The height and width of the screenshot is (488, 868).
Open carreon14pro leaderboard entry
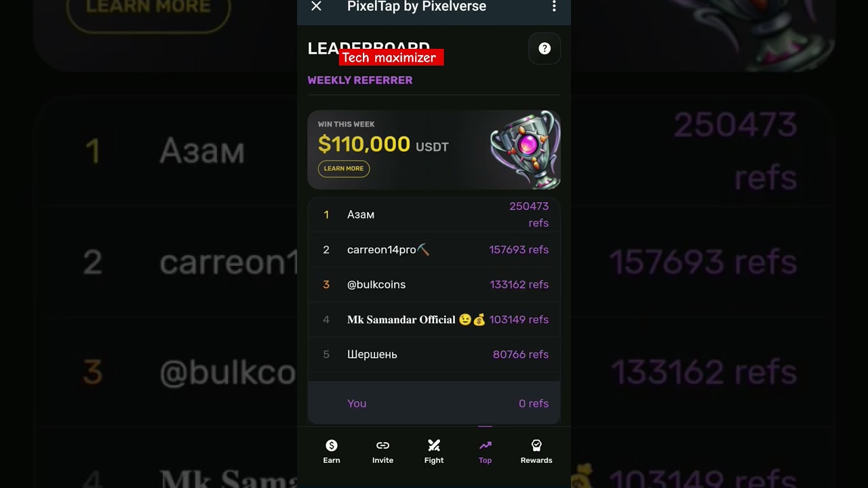click(x=434, y=250)
